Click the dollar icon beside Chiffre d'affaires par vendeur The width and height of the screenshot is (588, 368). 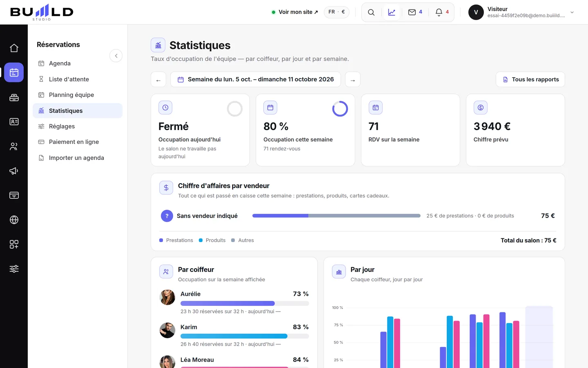point(166,188)
